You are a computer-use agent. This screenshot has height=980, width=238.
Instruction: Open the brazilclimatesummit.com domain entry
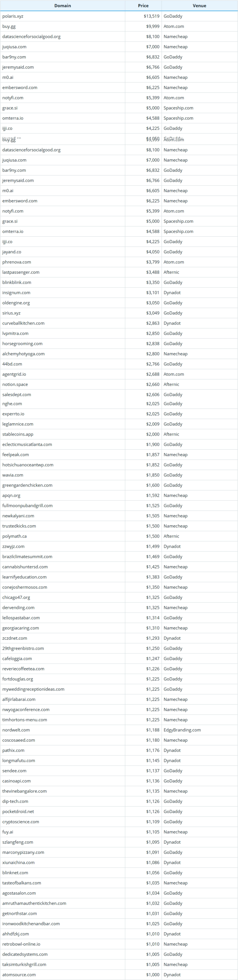(x=27, y=556)
